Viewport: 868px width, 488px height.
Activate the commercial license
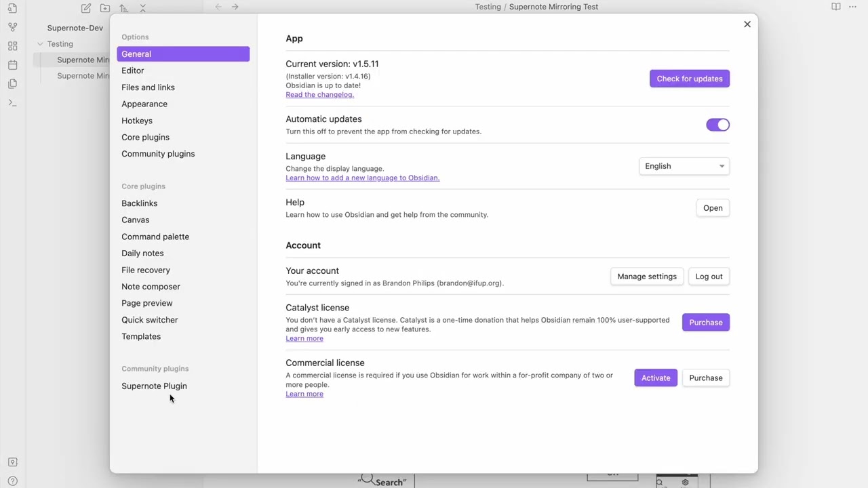(655, 378)
